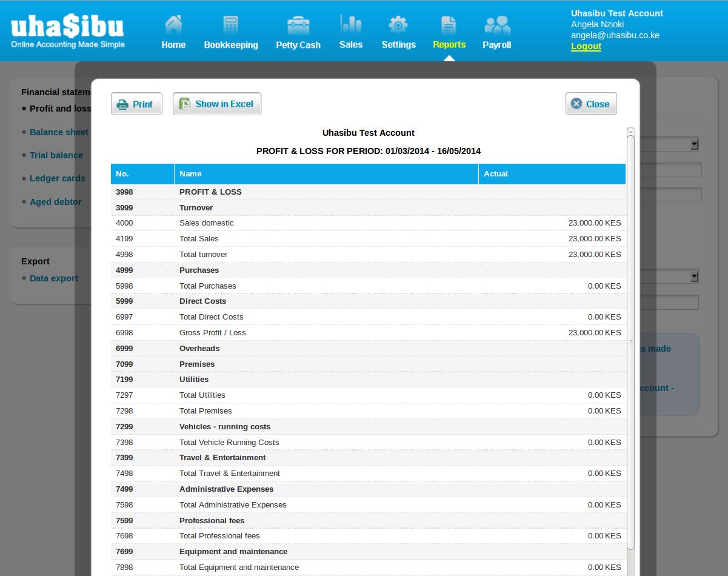Click the Payroll people icon
728x576 pixels.
click(497, 25)
